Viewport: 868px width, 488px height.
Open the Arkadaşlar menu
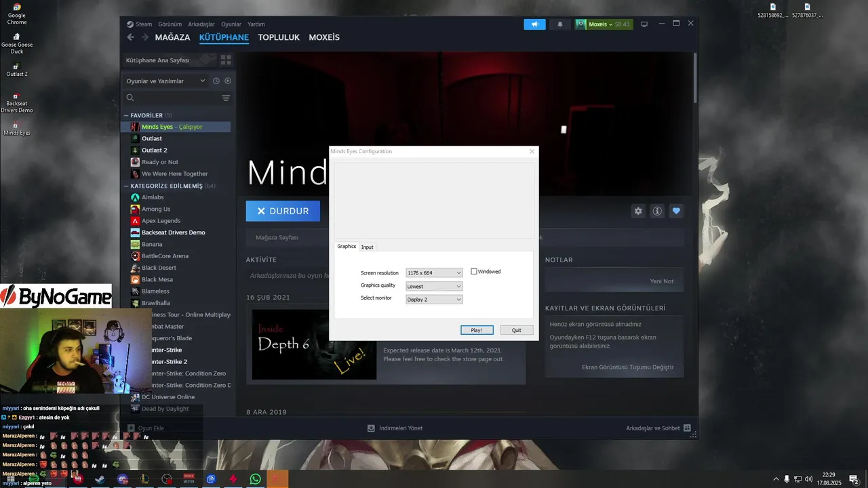click(x=201, y=24)
